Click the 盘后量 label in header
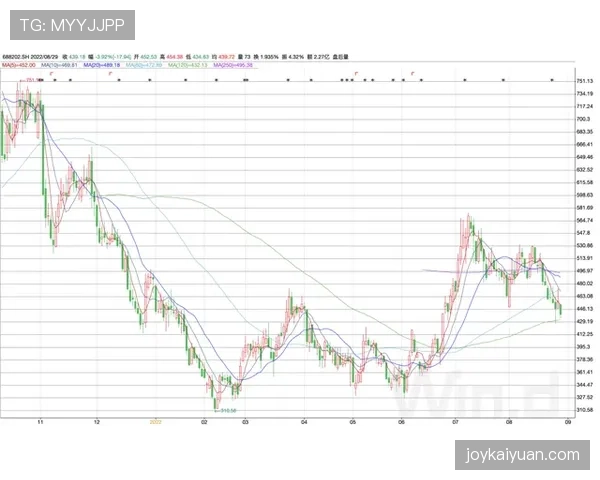 (x=341, y=57)
